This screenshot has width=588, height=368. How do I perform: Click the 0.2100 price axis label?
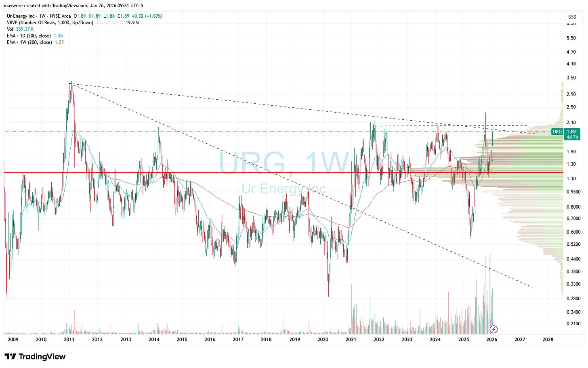click(x=573, y=324)
